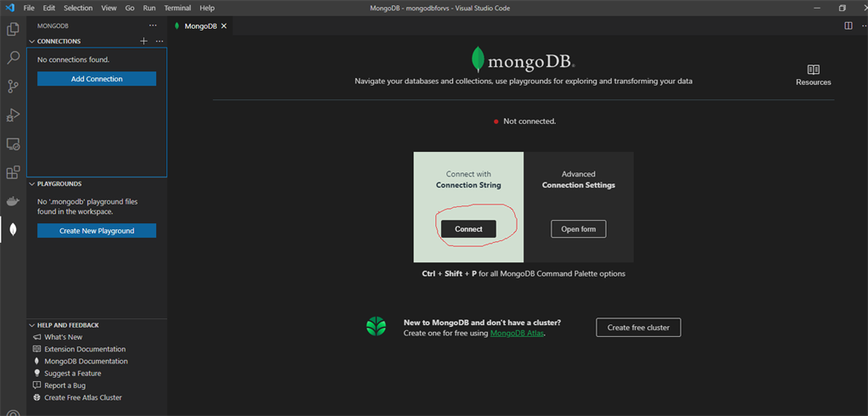Click the Advanced Connection Settings card
The height and width of the screenshot is (416, 868).
pos(579,206)
